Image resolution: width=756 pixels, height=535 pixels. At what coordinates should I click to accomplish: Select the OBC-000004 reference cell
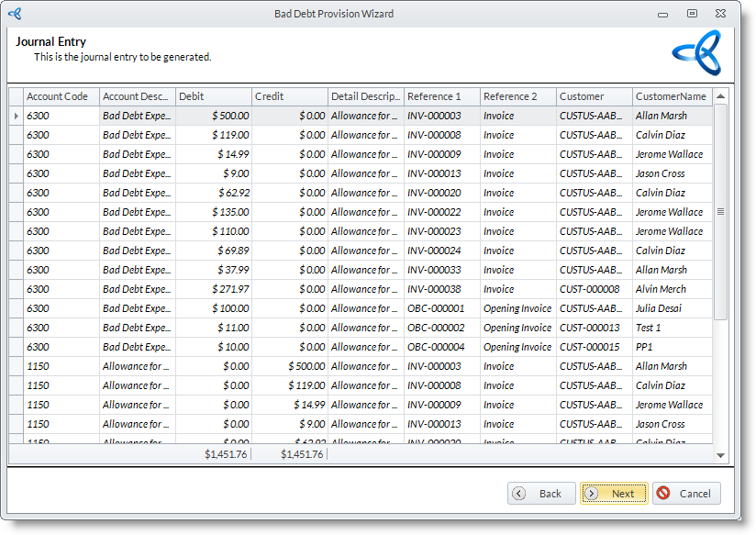click(441, 347)
